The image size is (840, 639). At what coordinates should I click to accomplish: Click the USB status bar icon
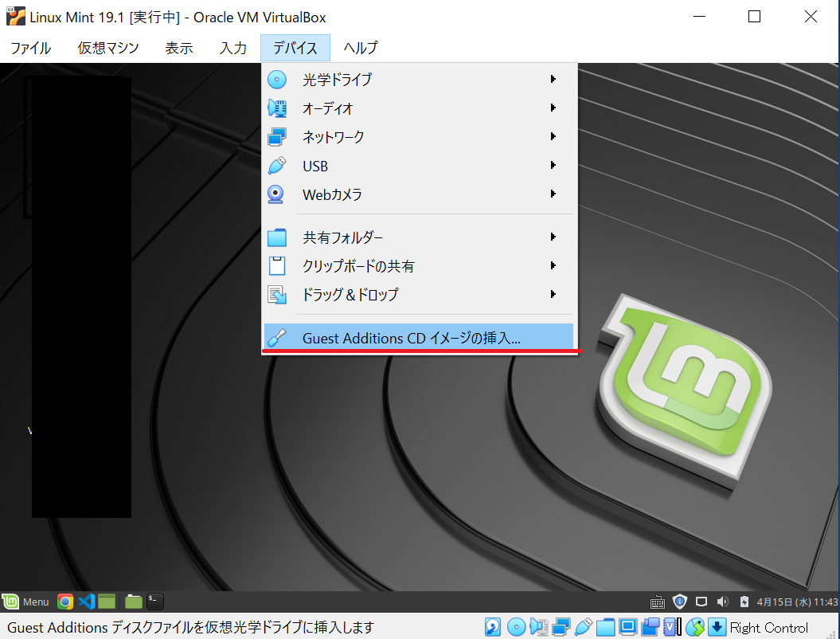tap(583, 627)
